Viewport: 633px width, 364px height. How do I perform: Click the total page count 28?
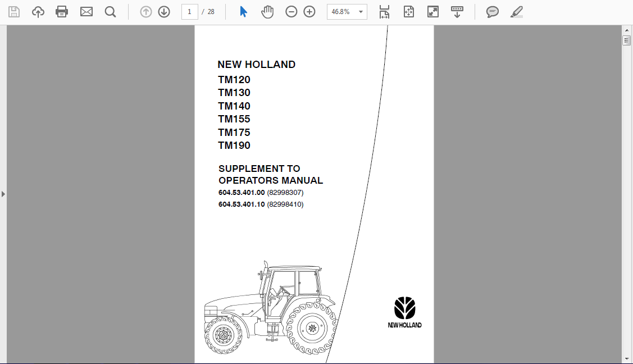pyautogui.click(x=211, y=12)
